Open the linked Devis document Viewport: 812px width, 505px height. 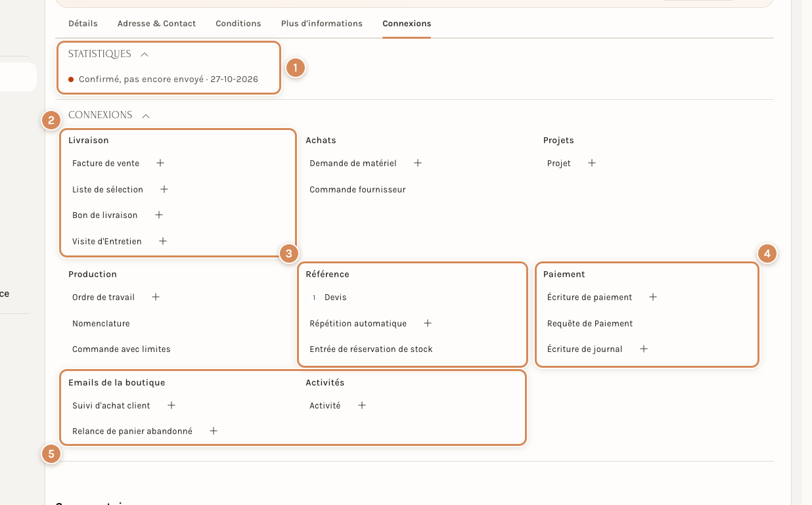tap(335, 297)
